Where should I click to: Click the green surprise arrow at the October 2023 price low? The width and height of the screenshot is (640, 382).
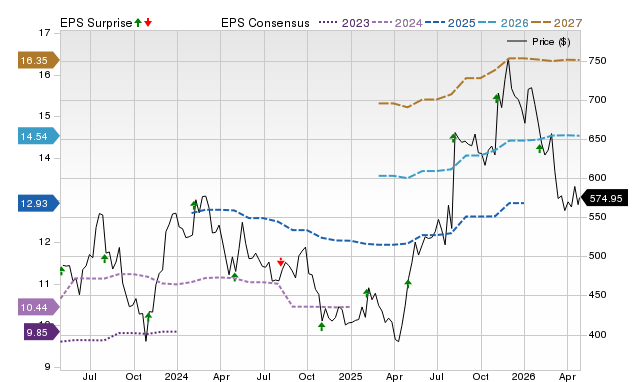click(x=148, y=317)
